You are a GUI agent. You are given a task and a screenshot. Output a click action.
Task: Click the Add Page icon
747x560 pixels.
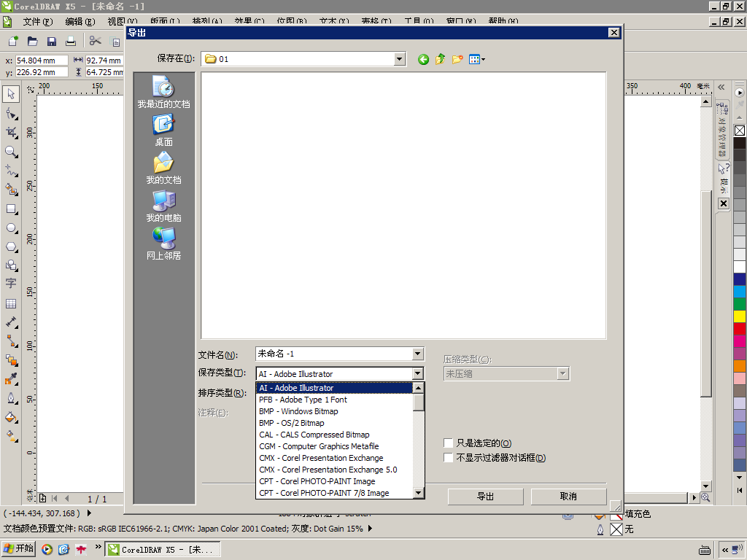click(42, 498)
